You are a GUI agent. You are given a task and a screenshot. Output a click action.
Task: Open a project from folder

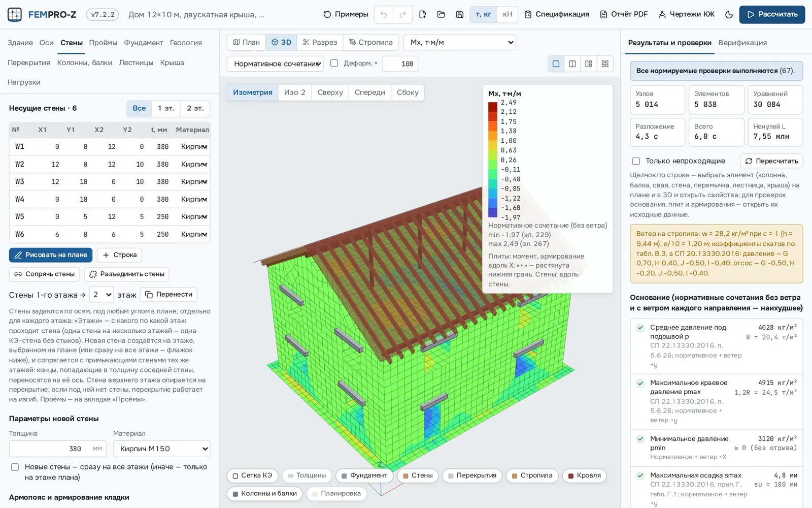[x=441, y=15]
